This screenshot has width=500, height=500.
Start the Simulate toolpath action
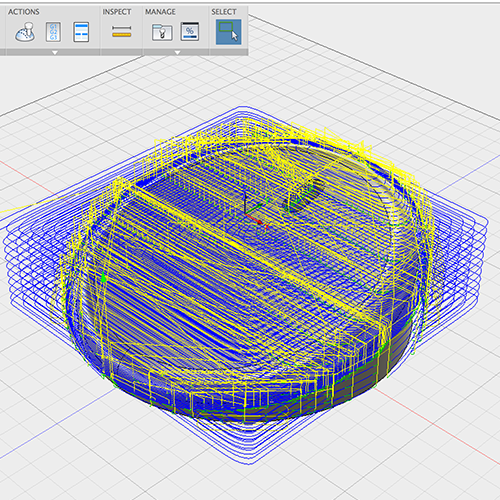click(x=25, y=32)
